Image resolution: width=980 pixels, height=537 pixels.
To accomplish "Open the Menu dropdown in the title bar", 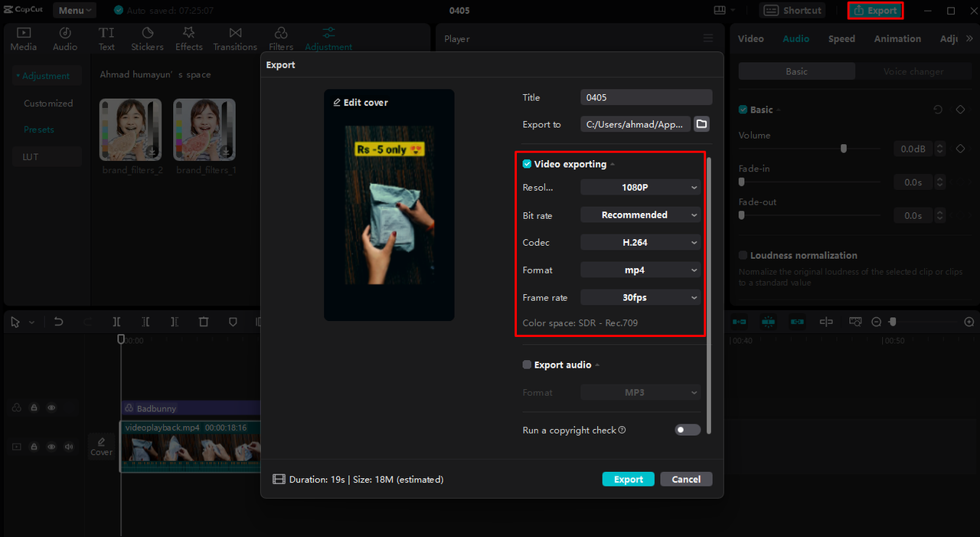I will pos(74,11).
